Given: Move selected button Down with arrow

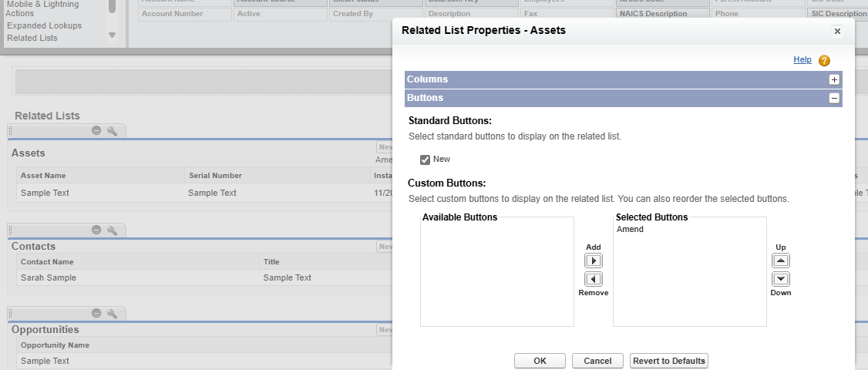Looking at the screenshot, I should 781,279.
